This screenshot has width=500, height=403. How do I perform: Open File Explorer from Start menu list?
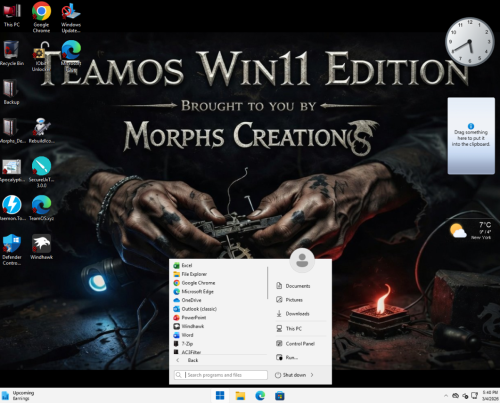pos(219,274)
